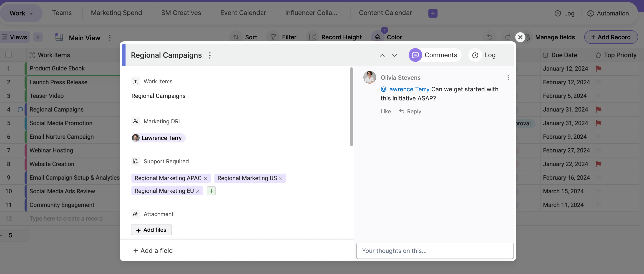The width and height of the screenshot is (644, 274).
Task: Open Automation settings
Action: (x=609, y=13)
